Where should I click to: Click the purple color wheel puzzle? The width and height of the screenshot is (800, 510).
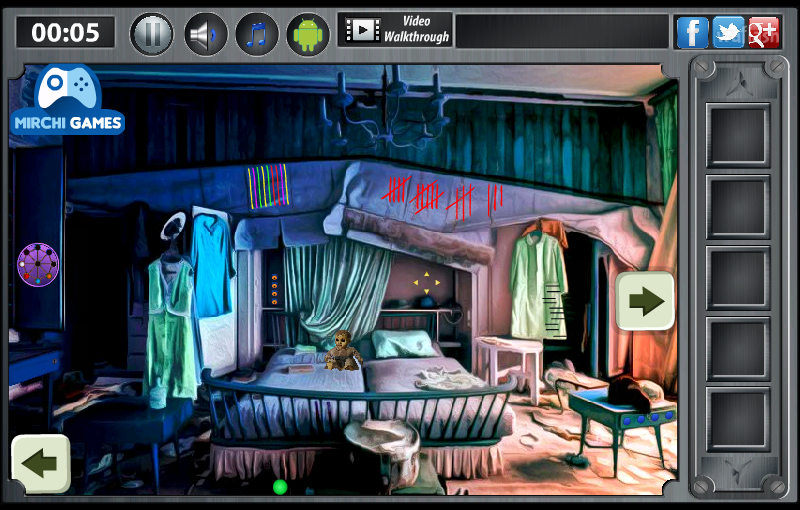(38, 265)
